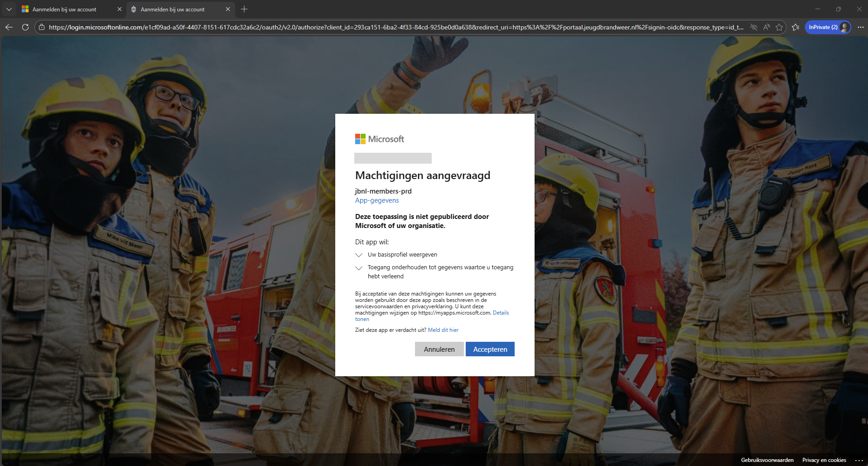
Task: Activate the Read aloud icon
Action: click(767, 27)
